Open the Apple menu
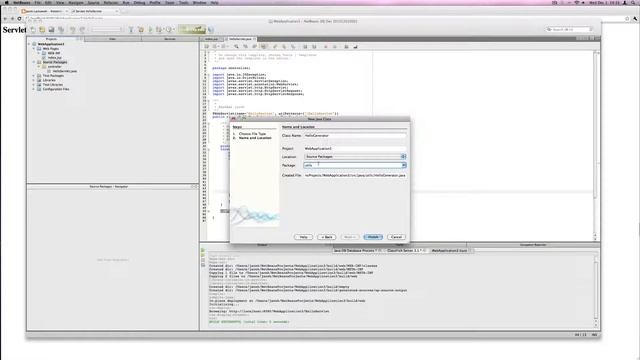 [7, 2]
